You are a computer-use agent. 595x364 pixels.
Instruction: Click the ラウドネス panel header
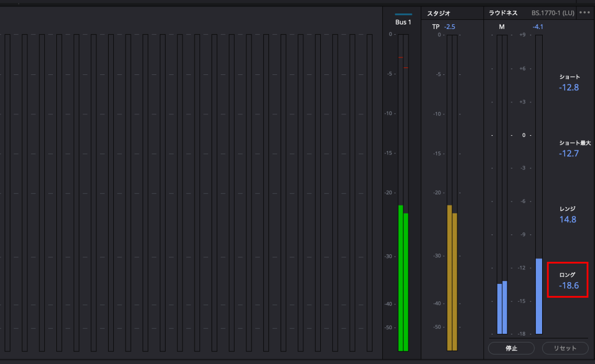point(503,13)
